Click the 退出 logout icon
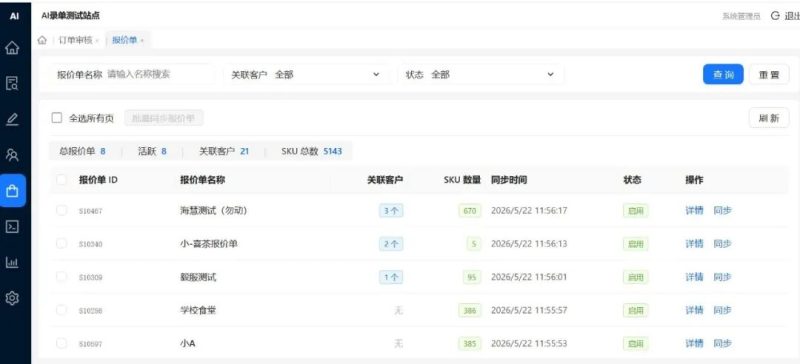The height and width of the screenshot is (364, 800). (x=775, y=16)
